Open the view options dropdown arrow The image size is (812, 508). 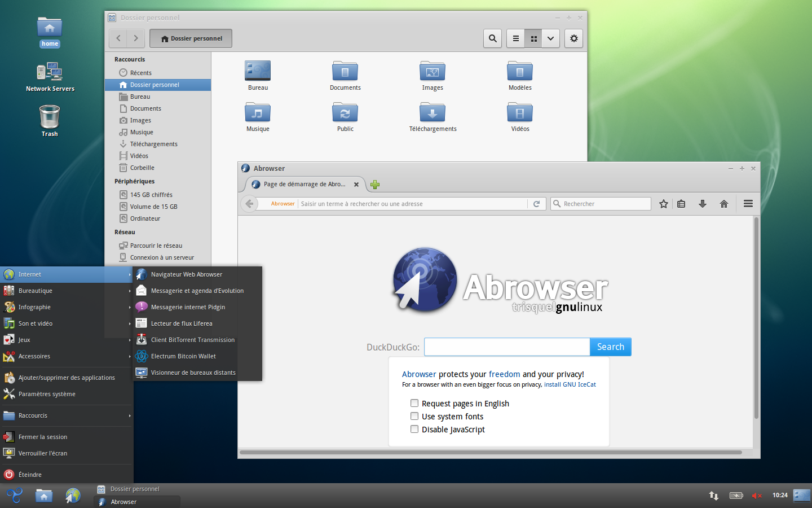[x=551, y=38]
